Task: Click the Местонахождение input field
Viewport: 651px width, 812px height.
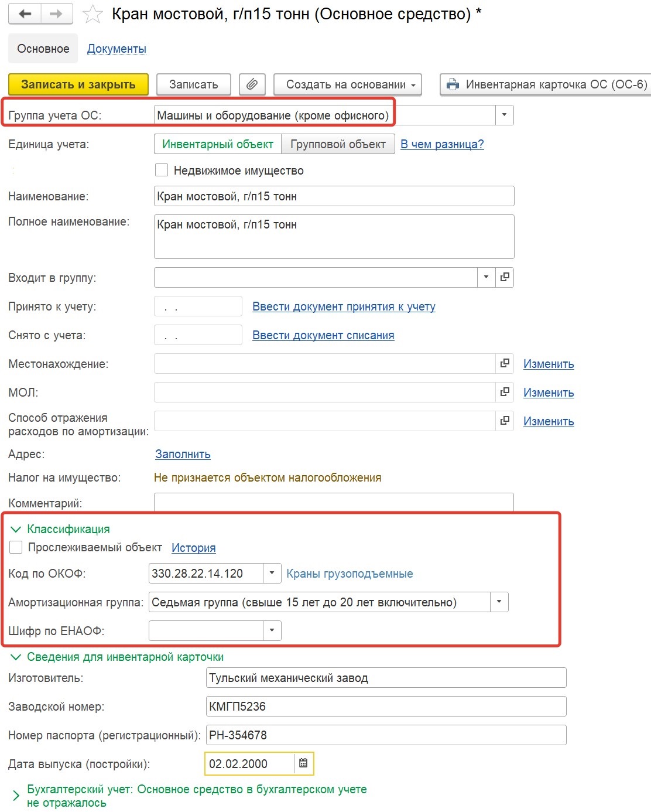Action: [x=325, y=363]
